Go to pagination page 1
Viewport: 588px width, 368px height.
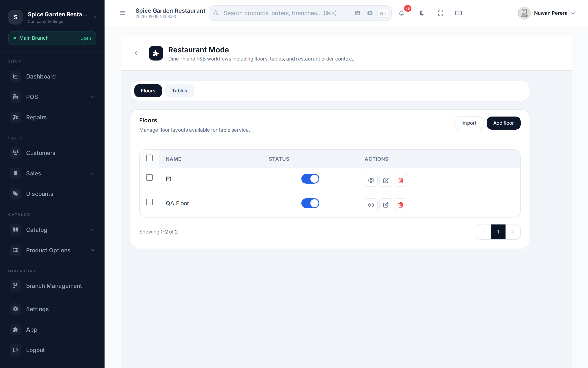(x=498, y=232)
